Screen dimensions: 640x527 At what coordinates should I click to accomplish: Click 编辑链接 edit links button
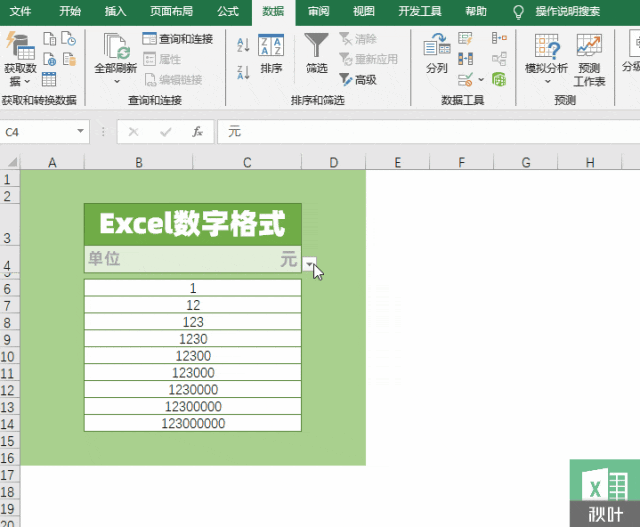pyautogui.click(x=173, y=80)
